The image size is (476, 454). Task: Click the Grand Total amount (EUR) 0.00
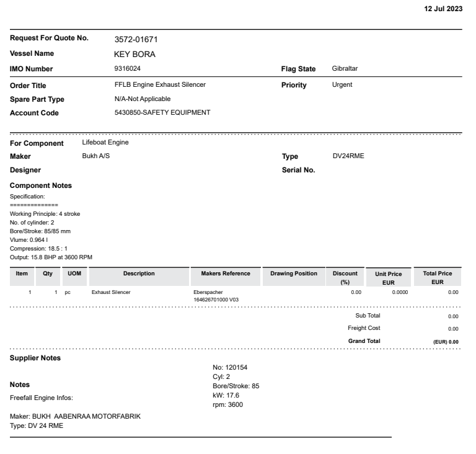tap(446, 342)
